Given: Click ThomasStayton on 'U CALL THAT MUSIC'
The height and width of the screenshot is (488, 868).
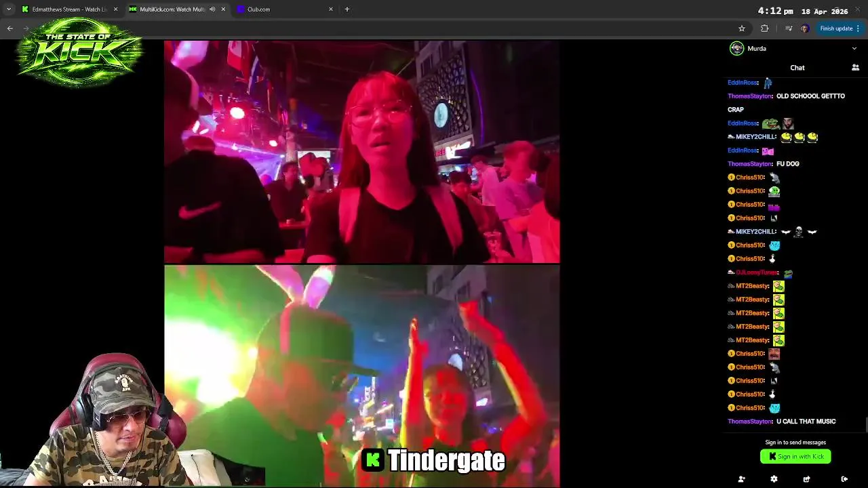Looking at the screenshot, I should [750, 422].
